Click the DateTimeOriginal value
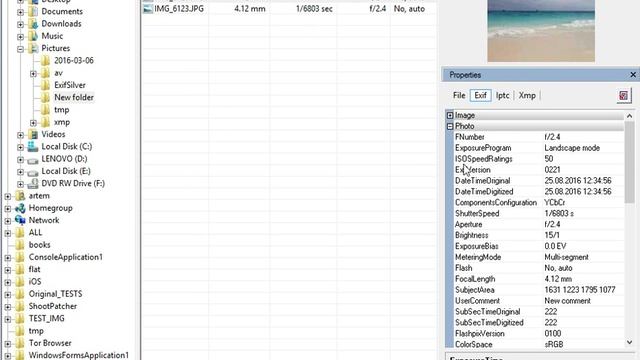Viewport: 640px width, 360px height. 578,180
